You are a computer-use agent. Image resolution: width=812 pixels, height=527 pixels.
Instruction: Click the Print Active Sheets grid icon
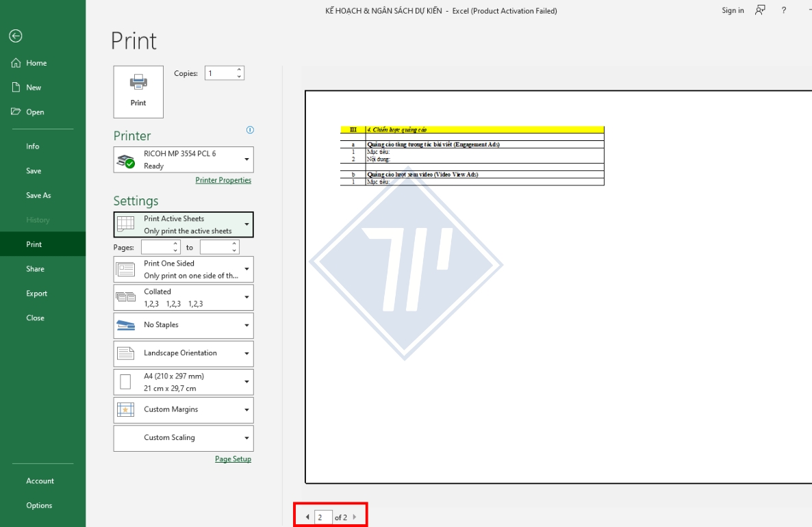[x=126, y=224]
